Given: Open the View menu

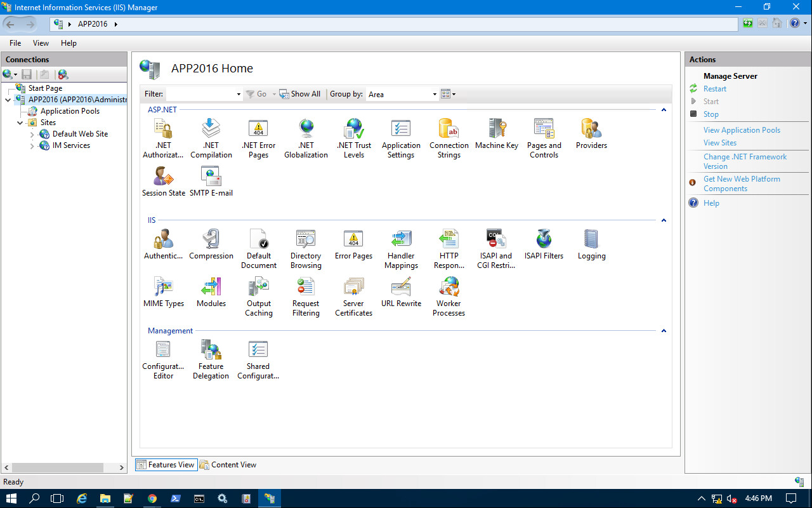Looking at the screenshot, I should [x=41, y=43].
